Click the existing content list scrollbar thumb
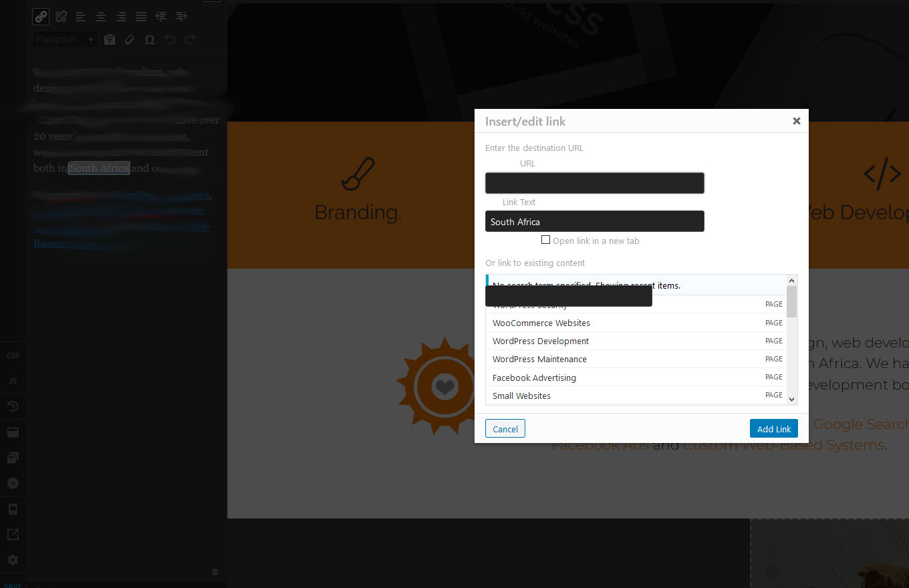909x588 pixels. (x=792, y=301)
